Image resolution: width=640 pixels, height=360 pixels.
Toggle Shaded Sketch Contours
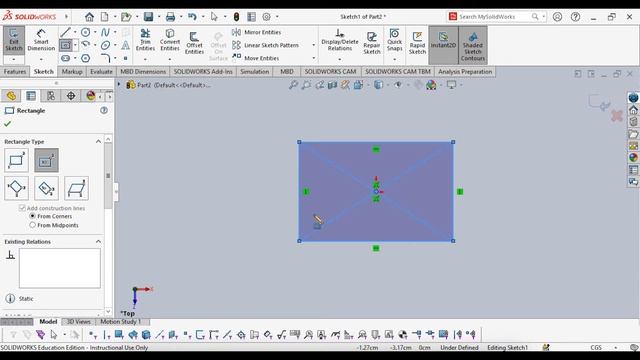473,45
